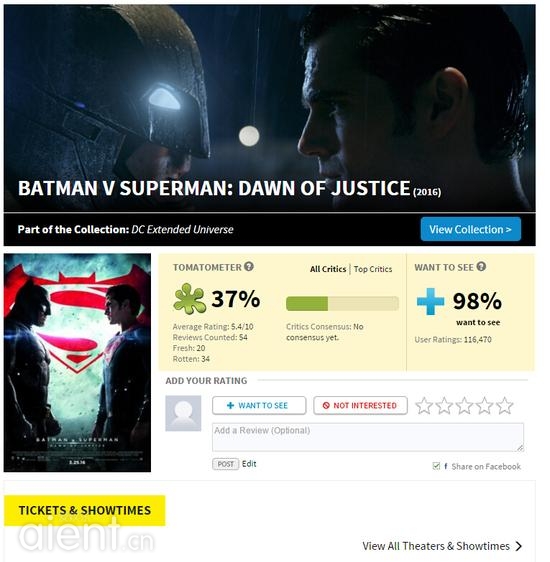Click the blue plus want-to-see icon
Viewport: 550px width, 562px height.
[x=430, y=301]
